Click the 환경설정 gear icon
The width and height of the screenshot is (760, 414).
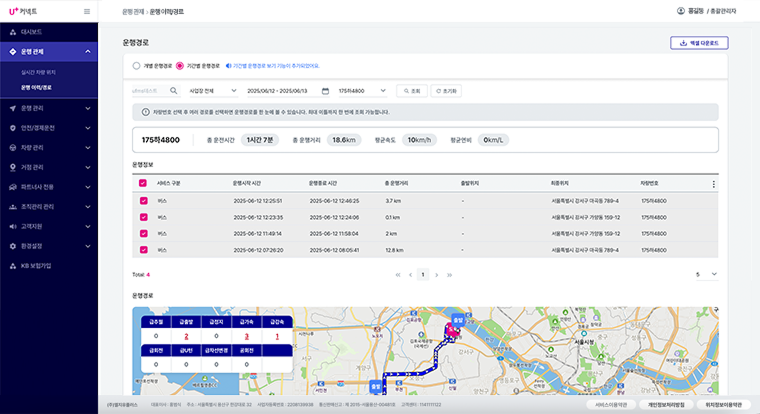[13, 246]
